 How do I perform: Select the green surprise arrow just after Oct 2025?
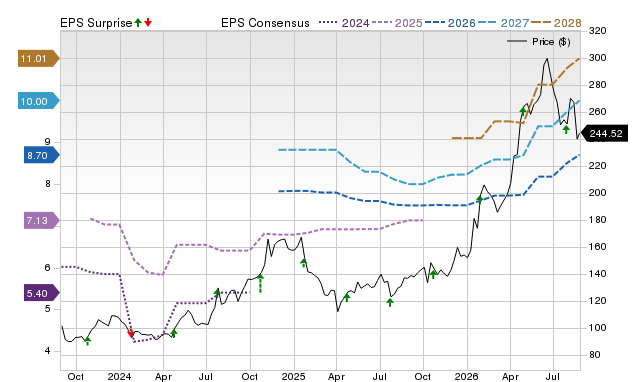point(433,274)
